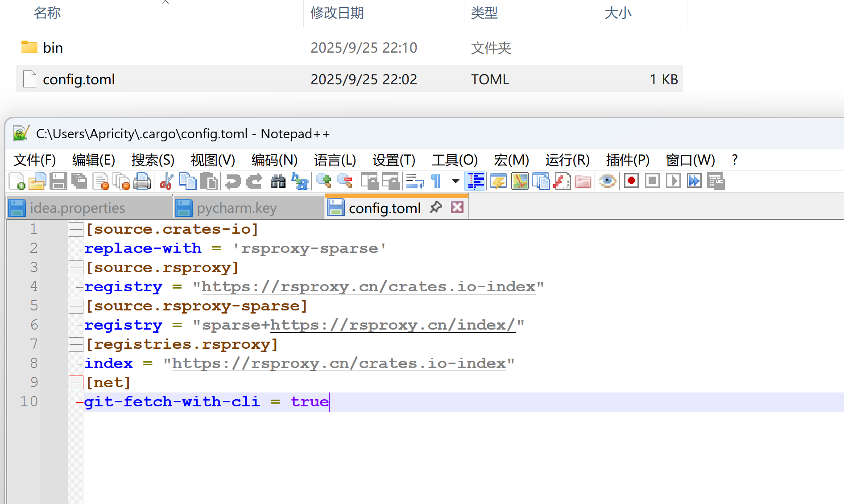
Task: Switch to the idea.properties tab
Action: tap(89, 208)
